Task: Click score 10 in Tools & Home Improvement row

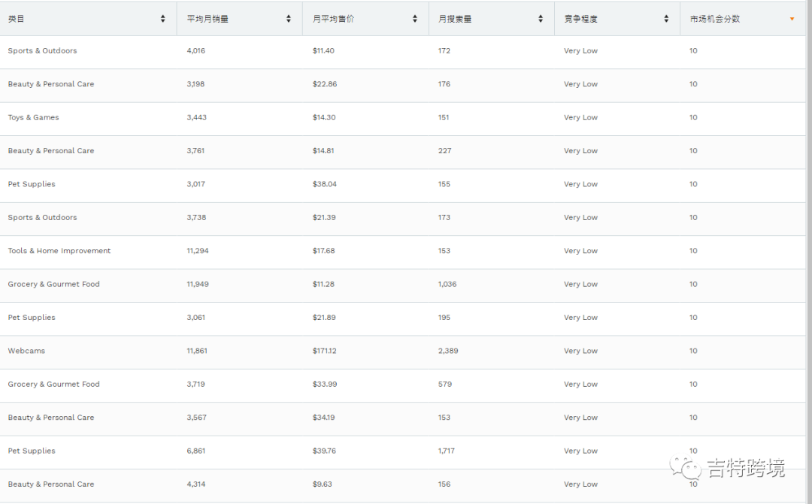Action: [693, 251]
